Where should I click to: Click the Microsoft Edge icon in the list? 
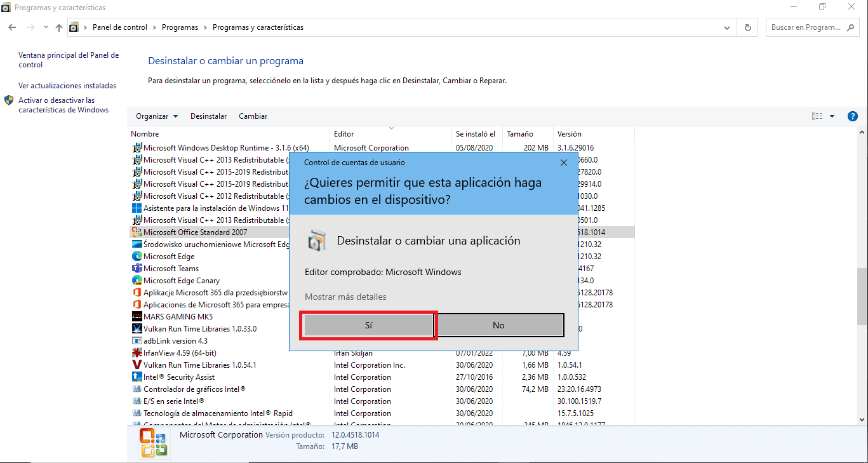tap(137, 257)
